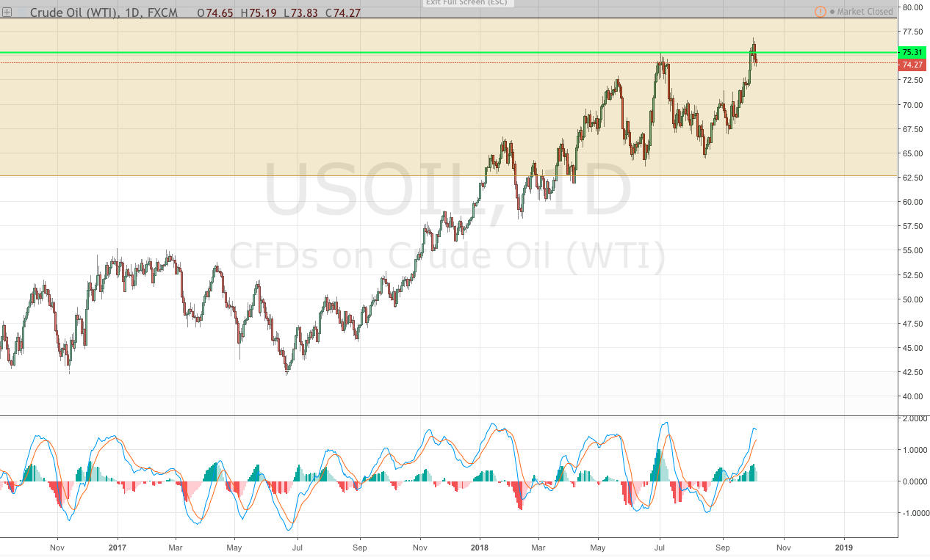Select the green 75.31 price label
This screenshot has width=930, height=560.
point(912,52)
